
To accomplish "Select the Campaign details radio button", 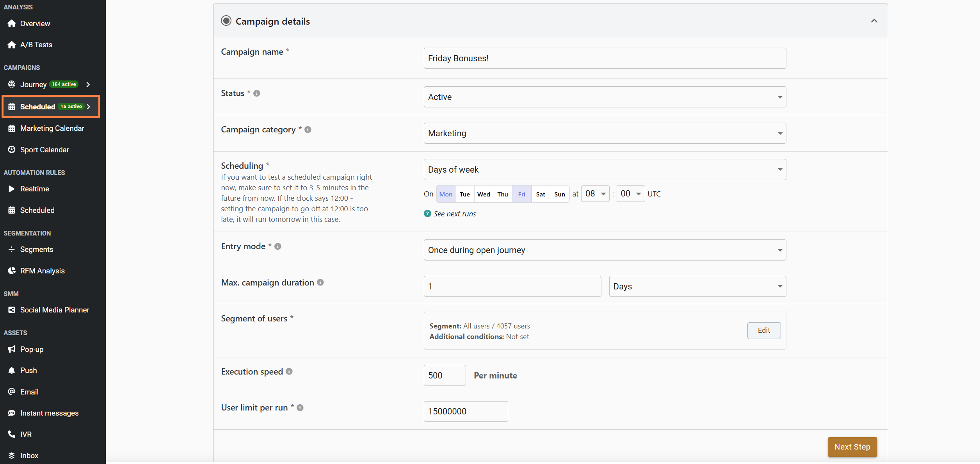I will 226,21.
